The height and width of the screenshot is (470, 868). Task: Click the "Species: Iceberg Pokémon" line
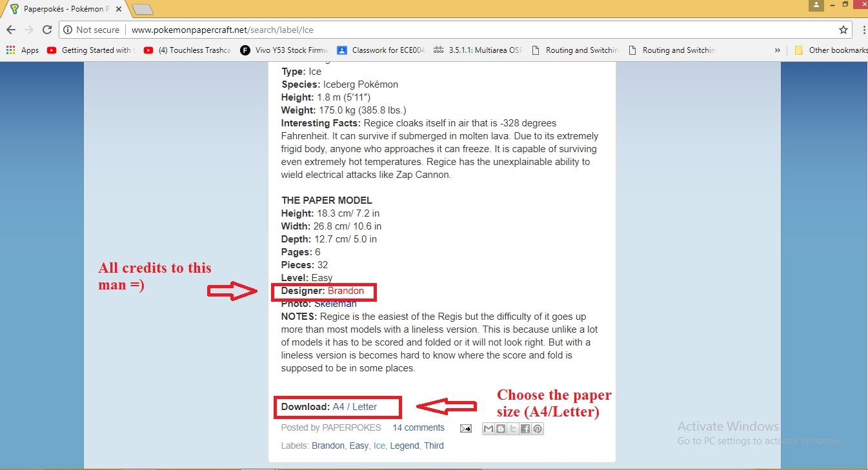(x=339, y=84)
